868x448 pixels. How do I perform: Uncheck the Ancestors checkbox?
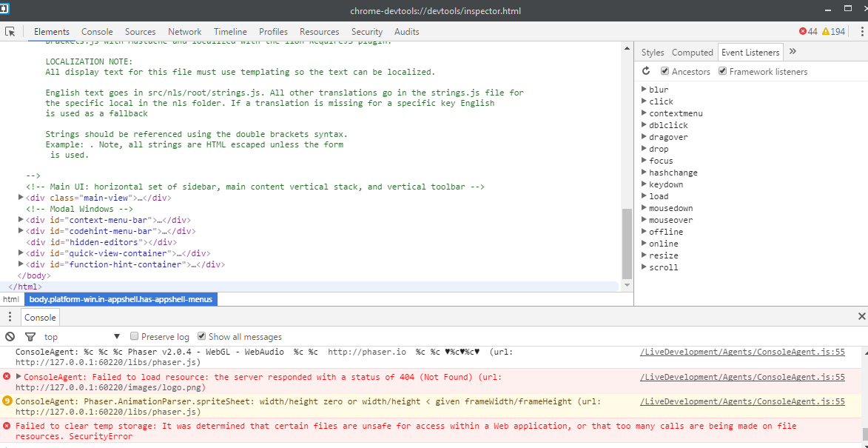pos(665,72)
